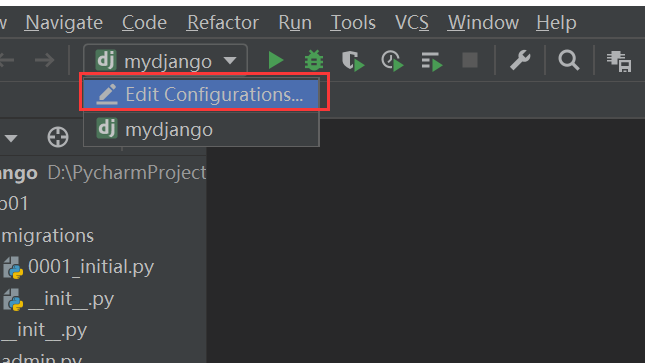This screenshot has width=645, height=363.
Task: Click the locate crosshair icon in project panel
Action: (58, 137)
